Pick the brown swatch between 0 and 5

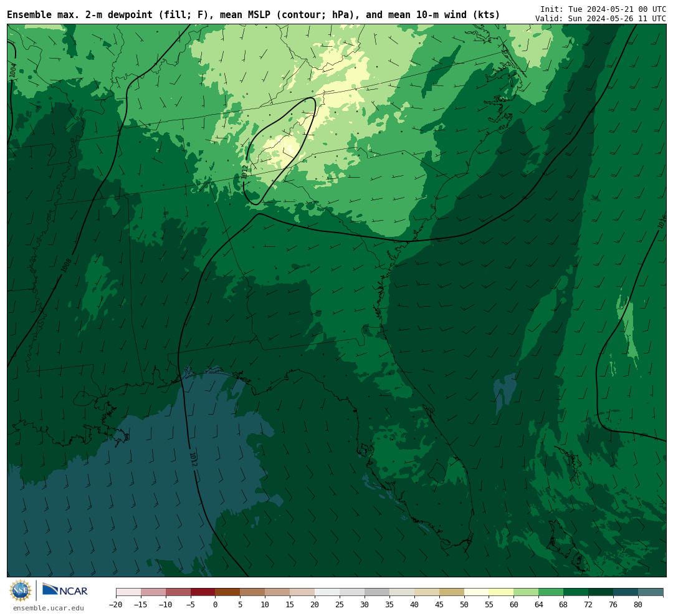pos(227,592)
